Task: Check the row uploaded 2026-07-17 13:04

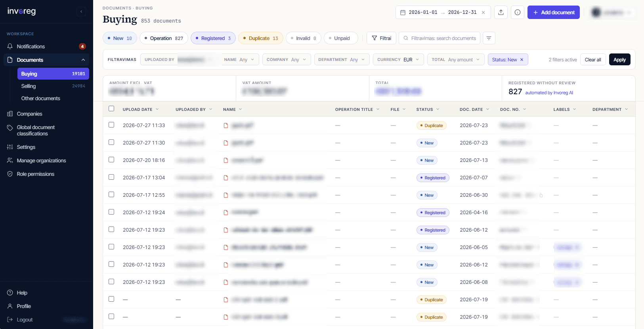Action: point(111,177)
